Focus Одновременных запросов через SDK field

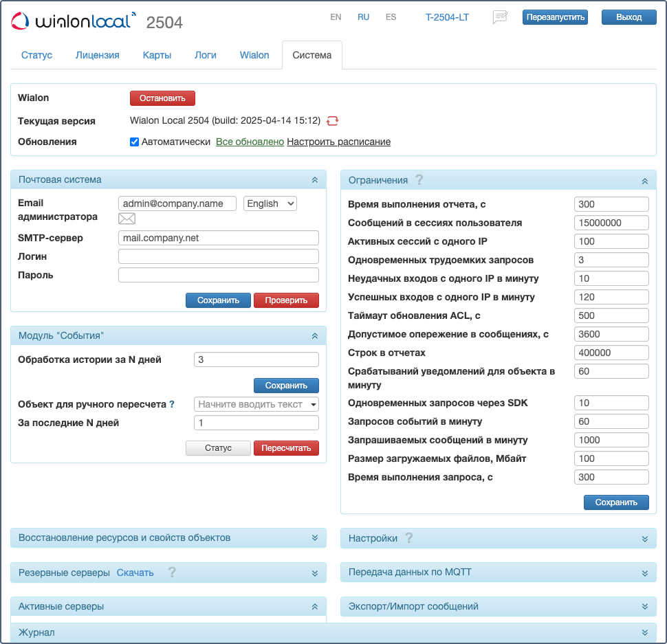611,403
